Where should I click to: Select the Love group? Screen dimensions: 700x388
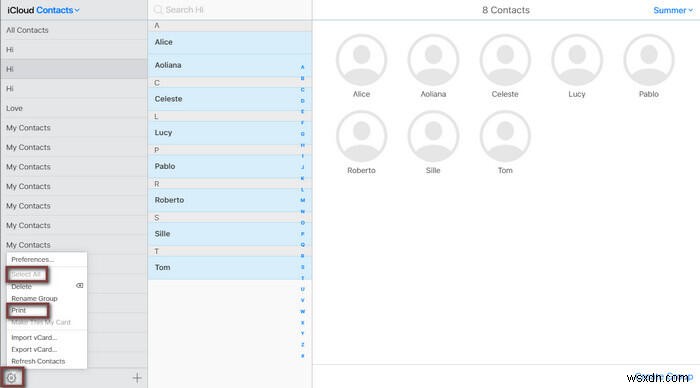(x=74, y=108)
